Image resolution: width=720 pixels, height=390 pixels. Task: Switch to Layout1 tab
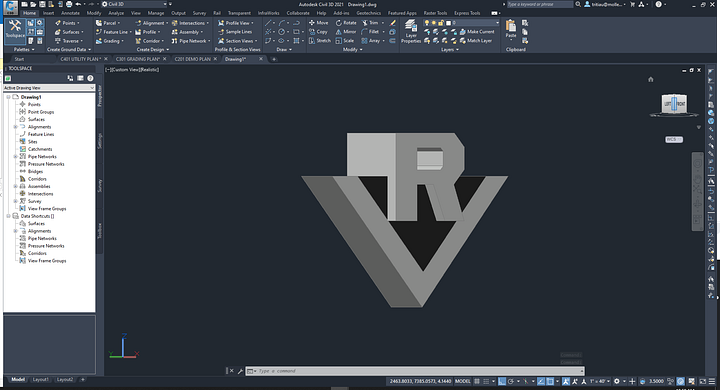40,380
